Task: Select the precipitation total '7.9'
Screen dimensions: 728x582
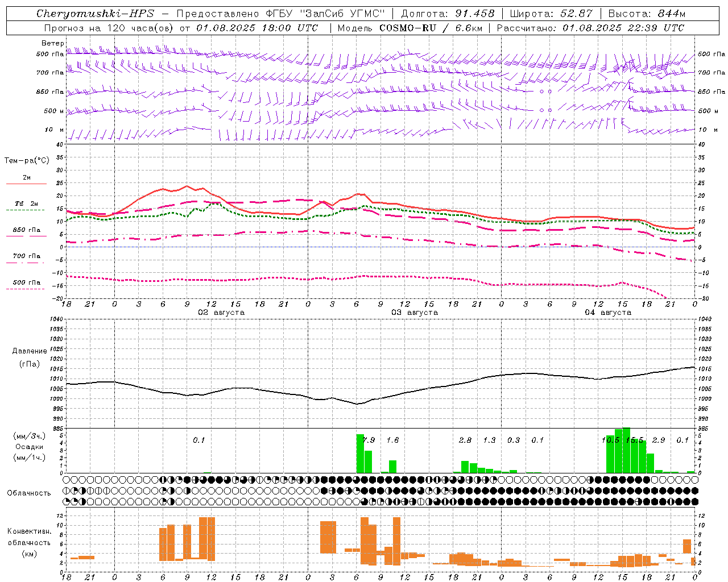Action: coord(369,440)
